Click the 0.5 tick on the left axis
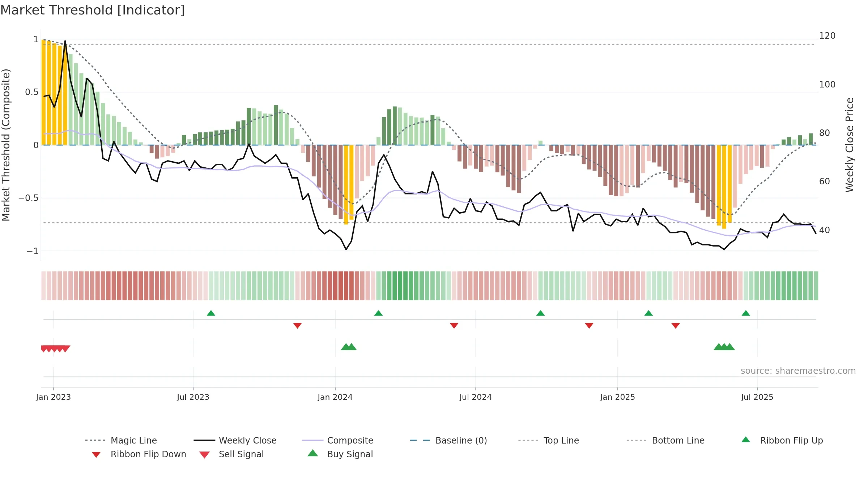The image size is (868, 488). [31, 92]
